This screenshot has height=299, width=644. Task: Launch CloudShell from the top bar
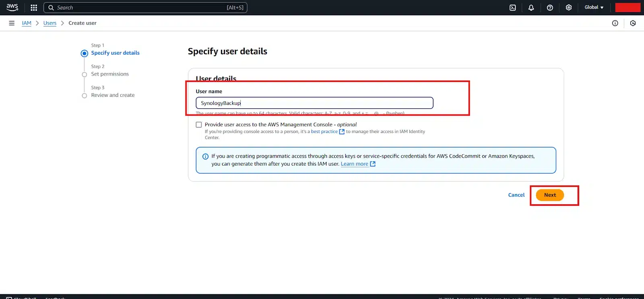point(513,8)
